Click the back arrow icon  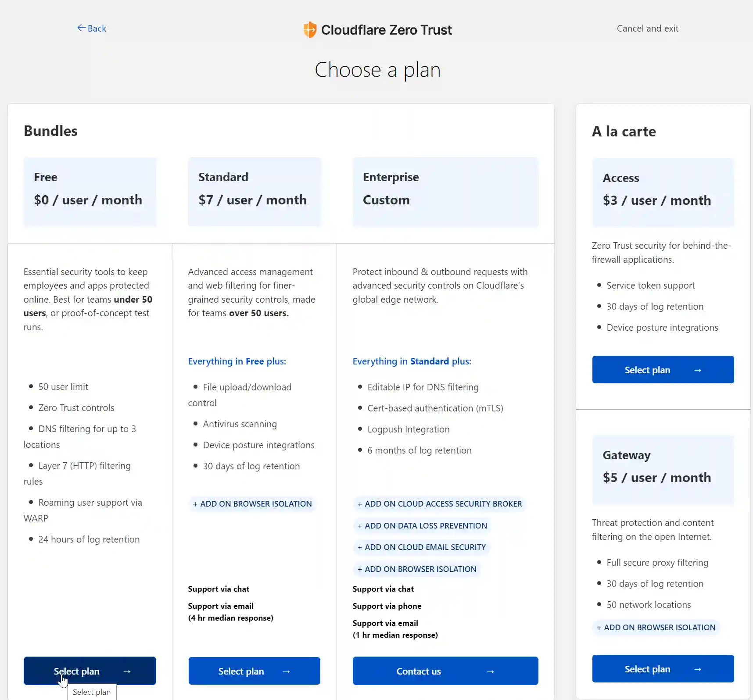click(x=81, y=28)
